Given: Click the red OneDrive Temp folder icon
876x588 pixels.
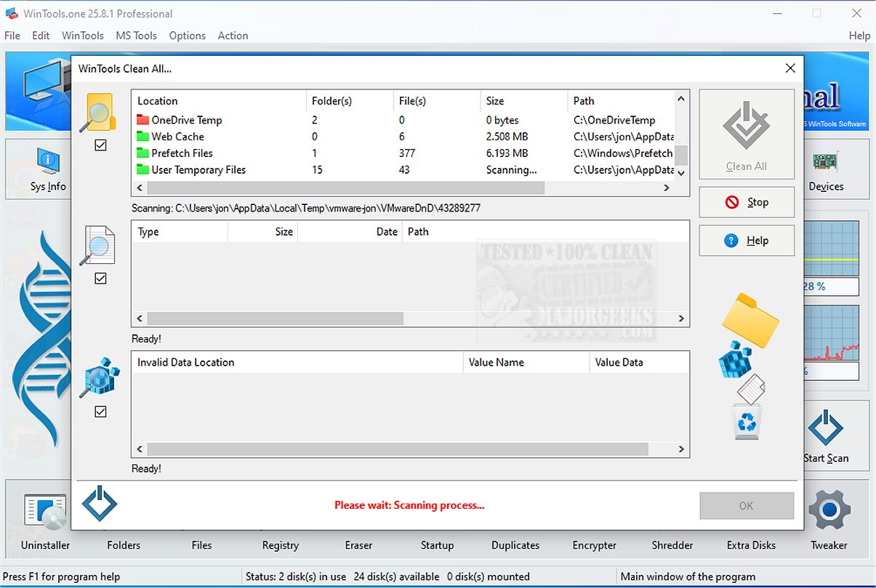Looking at the screenshot, I should [x=142, y=120].
